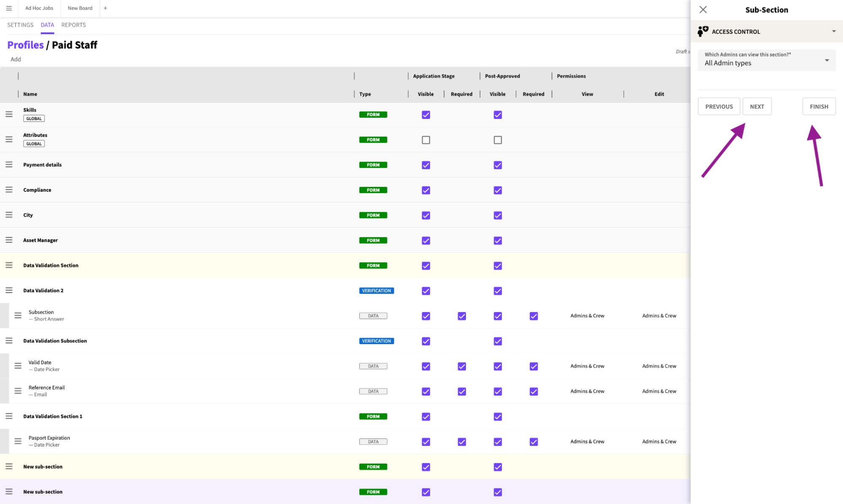
Task: Click drag handle next to Valid Date
Action: [x=18, y=366]
